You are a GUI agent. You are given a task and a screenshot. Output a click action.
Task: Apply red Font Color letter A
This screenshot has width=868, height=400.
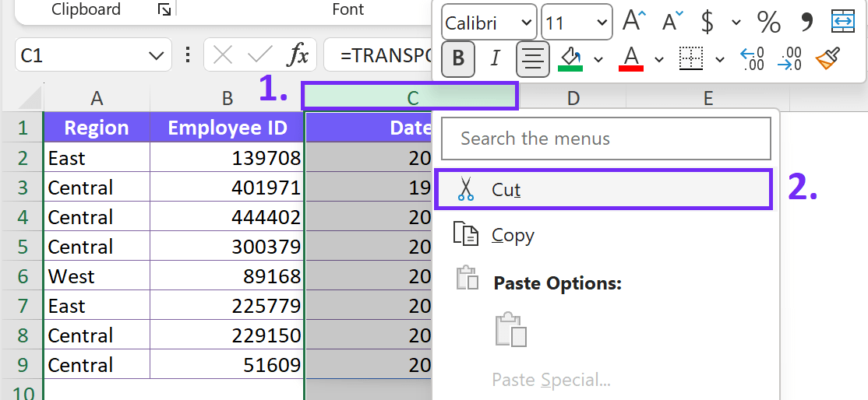click(x=631, y=58)
